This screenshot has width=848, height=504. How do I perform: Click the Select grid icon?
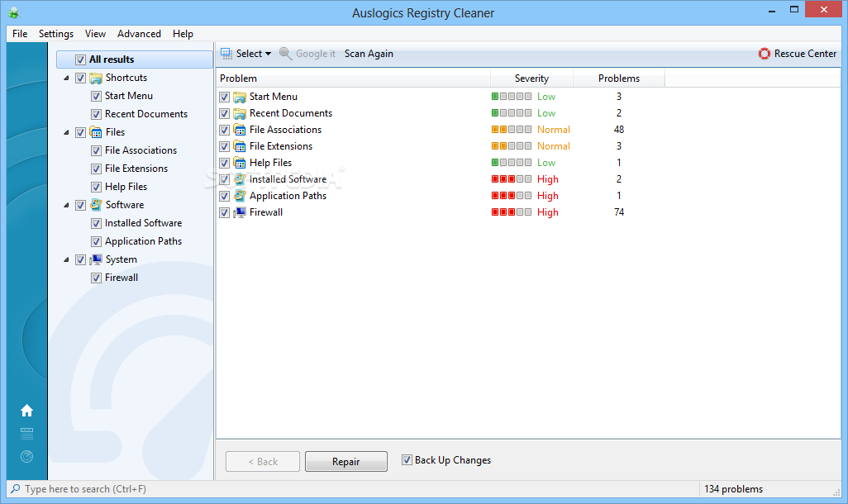click(226, 53)
